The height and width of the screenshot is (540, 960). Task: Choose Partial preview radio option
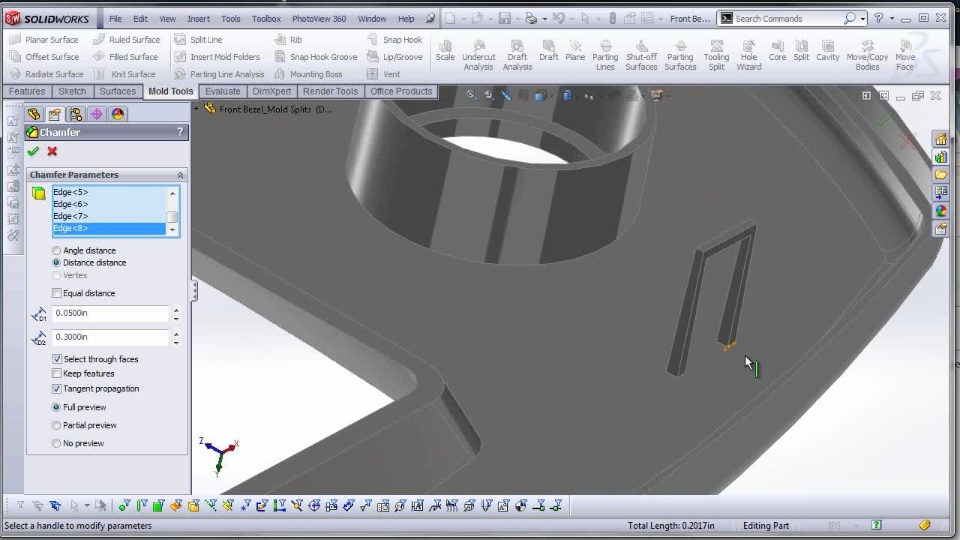56,426
